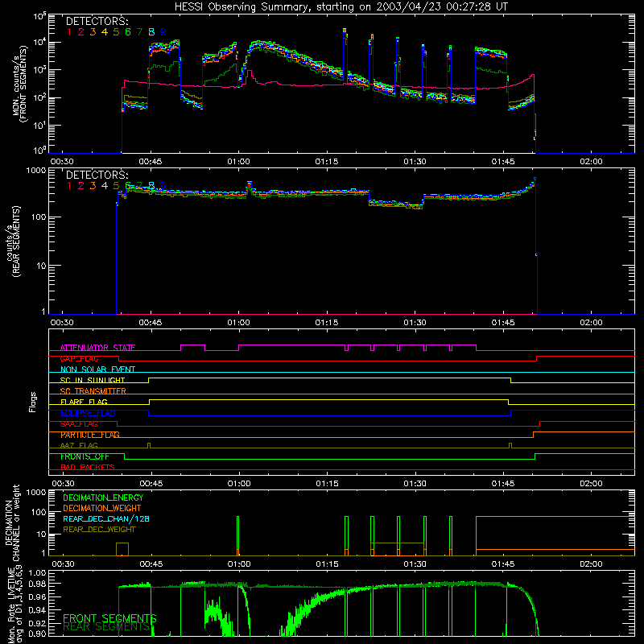Click the FRONTS_OFF flag label

coord(85,456)
